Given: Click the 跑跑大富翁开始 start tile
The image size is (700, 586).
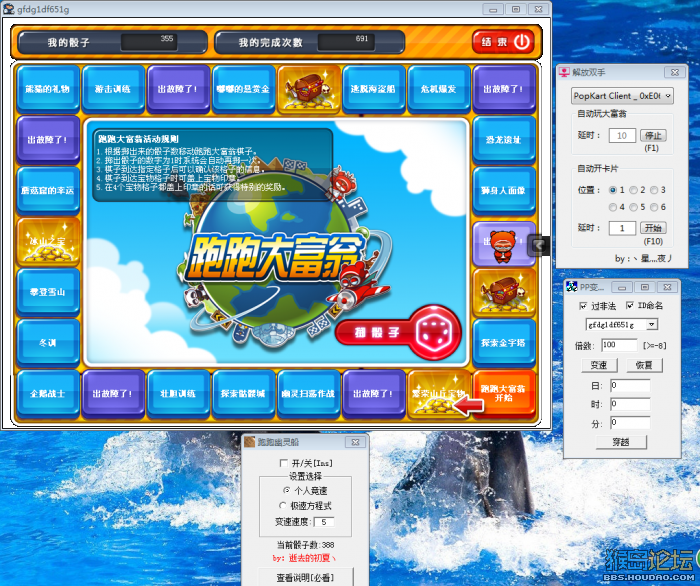Looking at the screenshot, I should click(504, 394).
